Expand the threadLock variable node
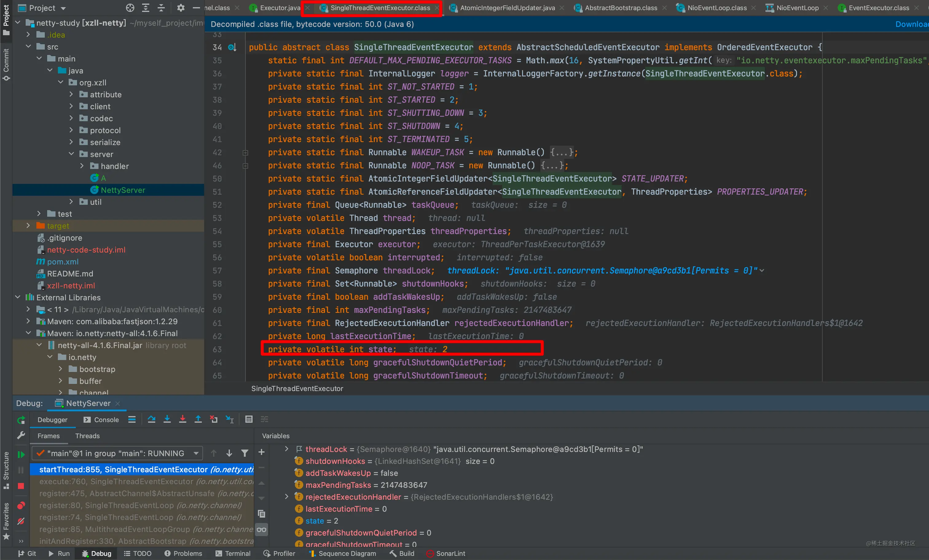The image size is (929, 560). pos(287,449)
